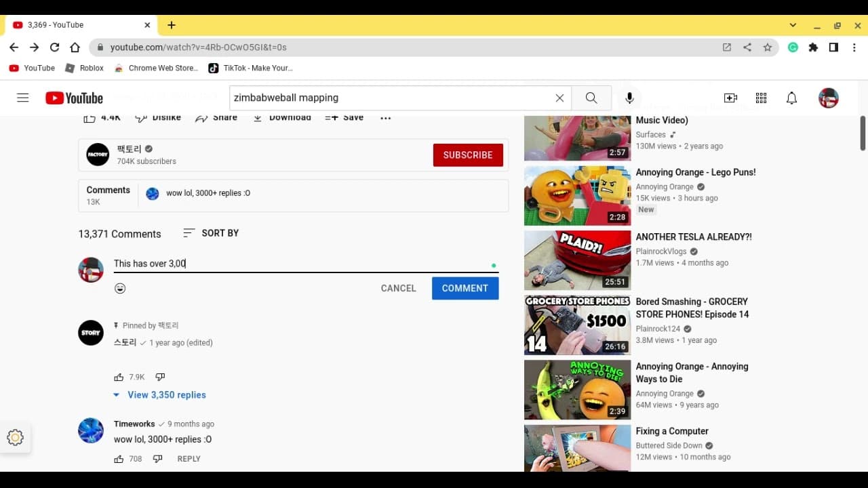Viewport: 868px width, 488px height.
Task: Dislike the Timeworks comment
Action: coord(157,459)
